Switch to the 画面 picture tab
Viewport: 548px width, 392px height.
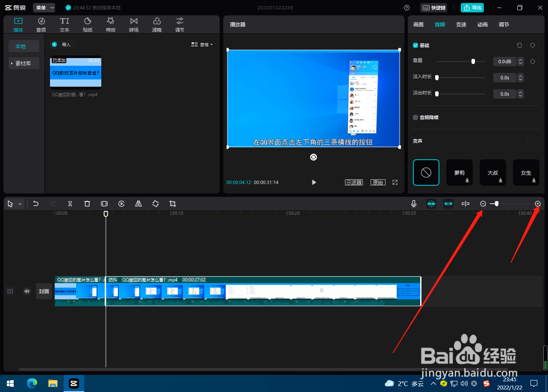418,25
